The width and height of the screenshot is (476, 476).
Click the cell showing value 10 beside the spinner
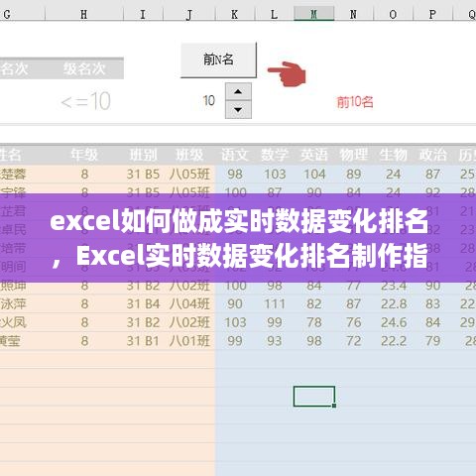pos(208,100)
